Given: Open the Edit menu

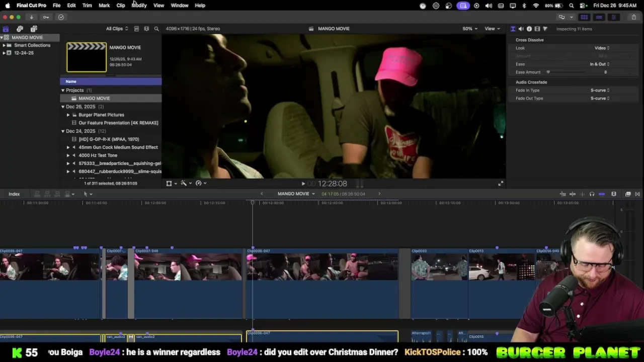Looking at the screenshot, I should click(x=71, y=6).
